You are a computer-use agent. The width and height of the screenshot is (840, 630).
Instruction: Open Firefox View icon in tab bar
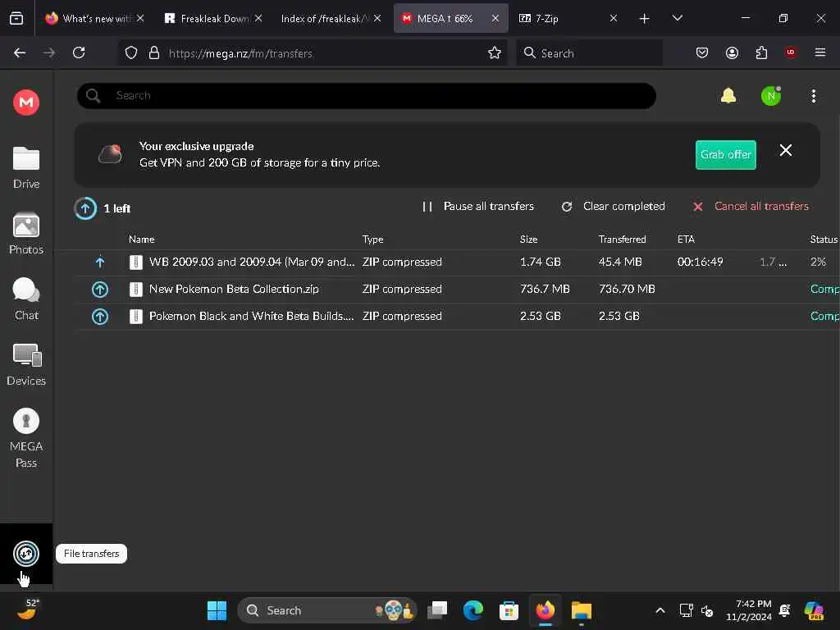tap(16, 18)
